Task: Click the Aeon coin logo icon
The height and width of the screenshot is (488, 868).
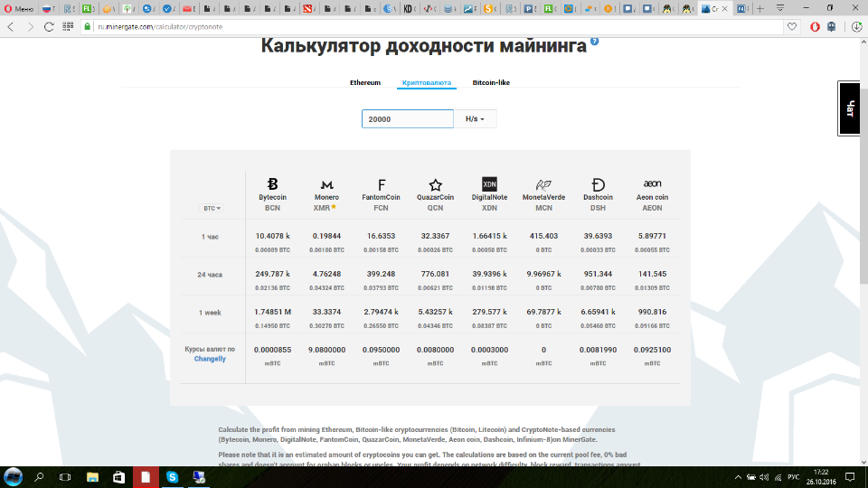Action: click(x=652, y=183)
